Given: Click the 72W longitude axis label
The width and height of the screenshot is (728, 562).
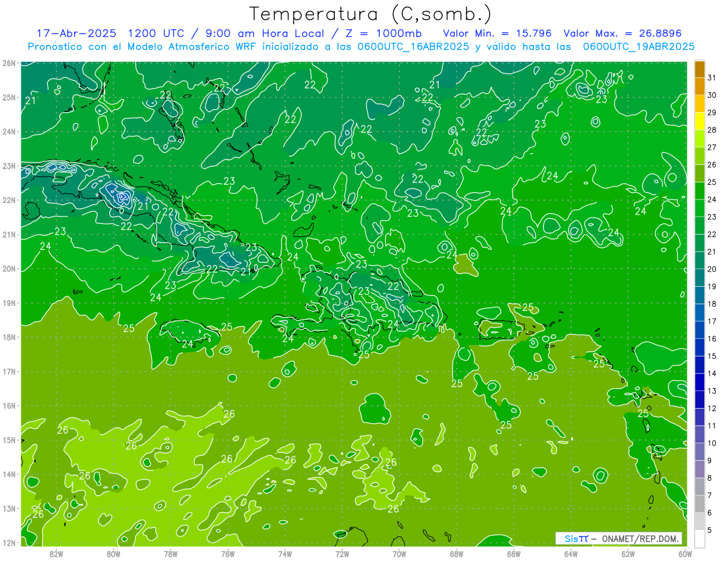Looking at the screenshot, I should 342,554.
